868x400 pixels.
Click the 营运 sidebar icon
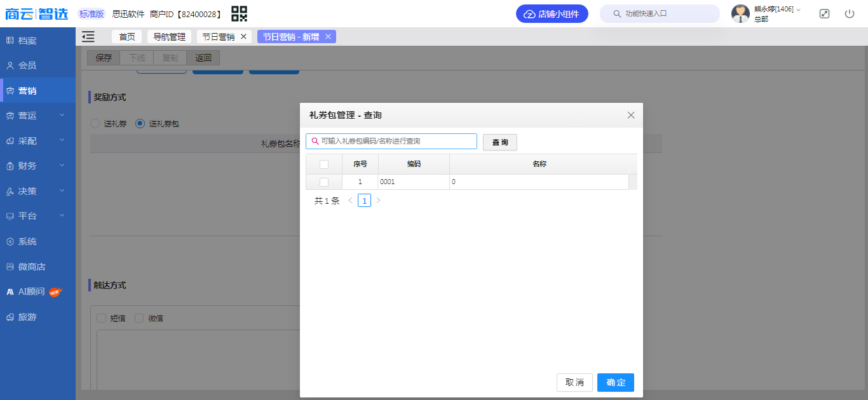point(10,116)
